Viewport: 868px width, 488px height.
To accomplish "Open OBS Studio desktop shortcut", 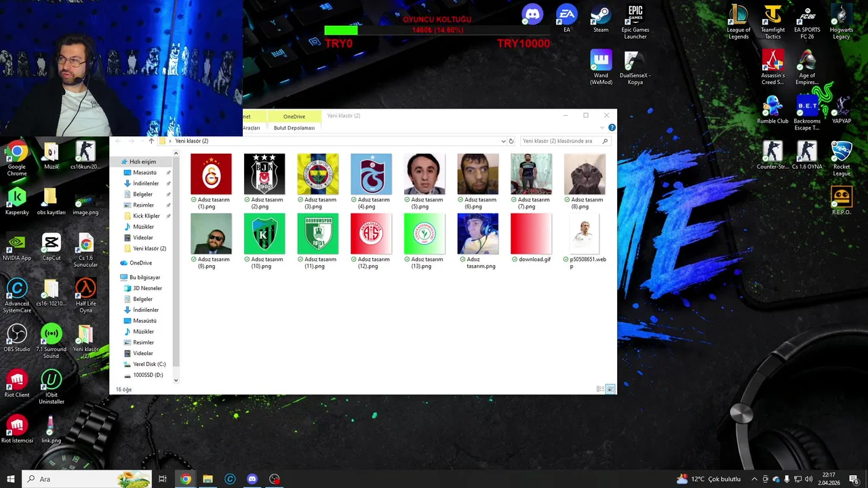I will click(17, 338).
